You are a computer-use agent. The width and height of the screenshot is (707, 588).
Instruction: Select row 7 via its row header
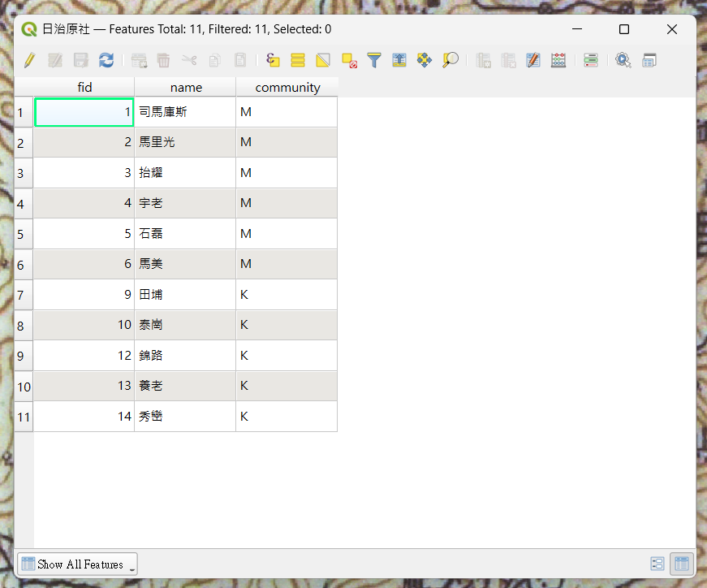(x=22, y=295)
